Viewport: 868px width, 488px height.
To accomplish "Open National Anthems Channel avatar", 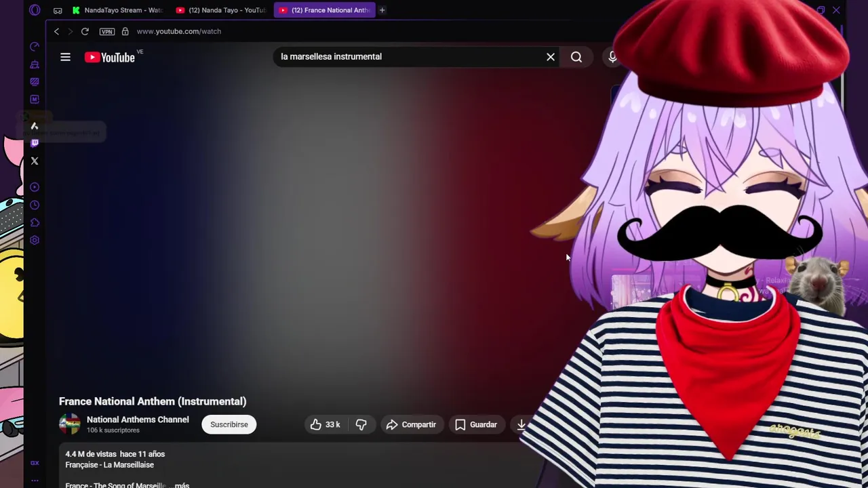I will coord(69,424).
